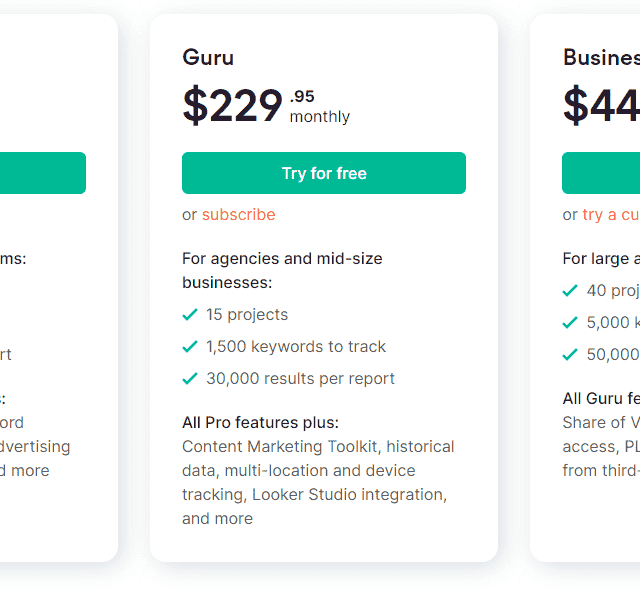This screenshot has height=596, width=640.
Task: Click the Business checkmark next to '50,000...'
Action: (x=570, y=354)
